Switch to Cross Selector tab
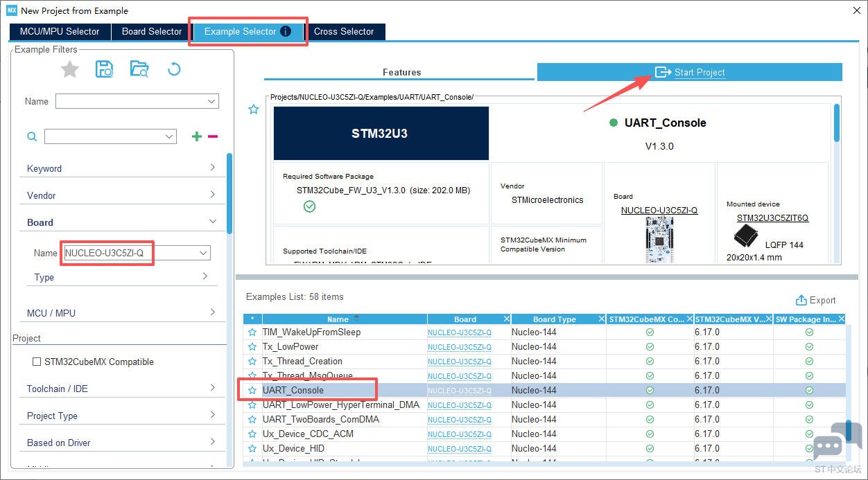This screenshot has height=480, width=868. pos(344,31)
